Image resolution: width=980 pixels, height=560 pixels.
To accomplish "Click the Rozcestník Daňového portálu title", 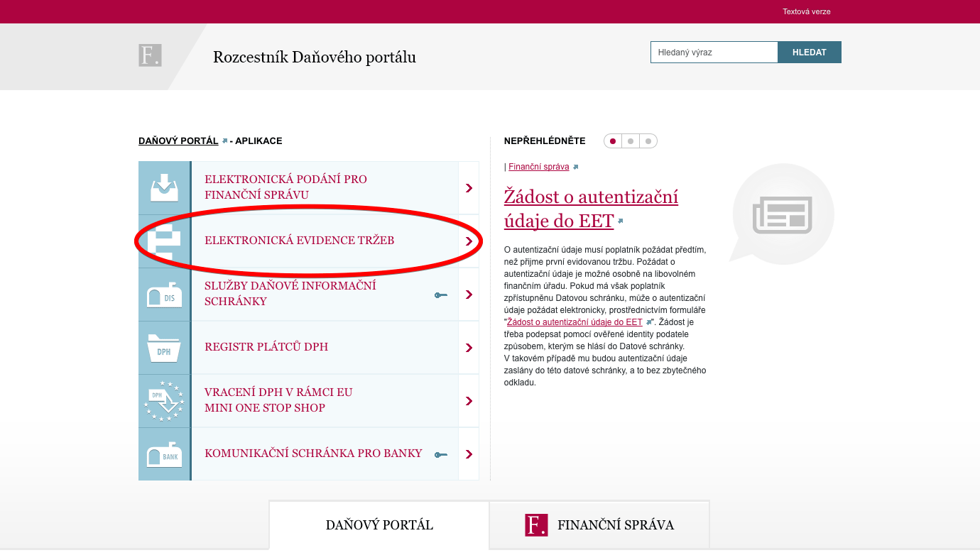I will (x=315, y=57).
